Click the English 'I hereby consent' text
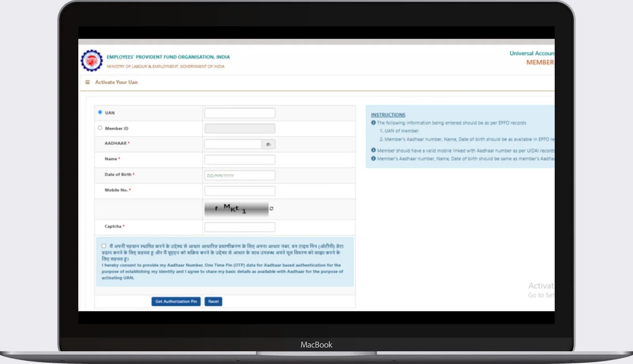Image resolution: width=633 pixels, height=364 pixels. click(222, 271)
